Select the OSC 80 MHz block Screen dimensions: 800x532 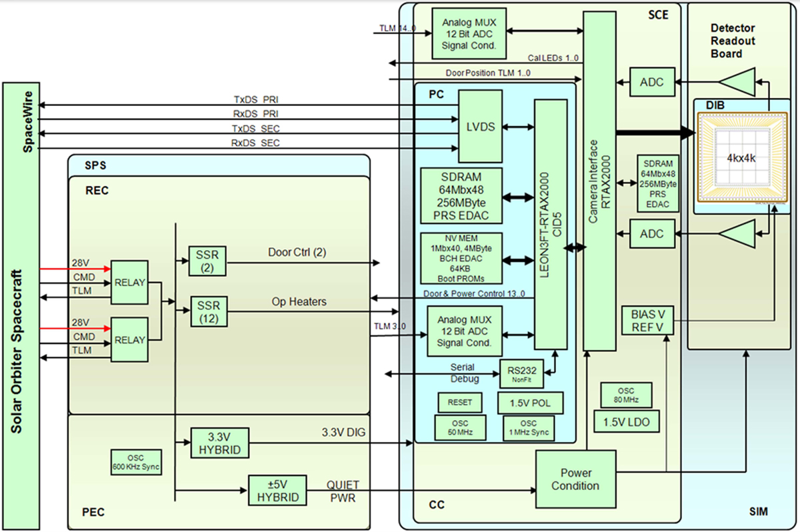click(626, 395)
